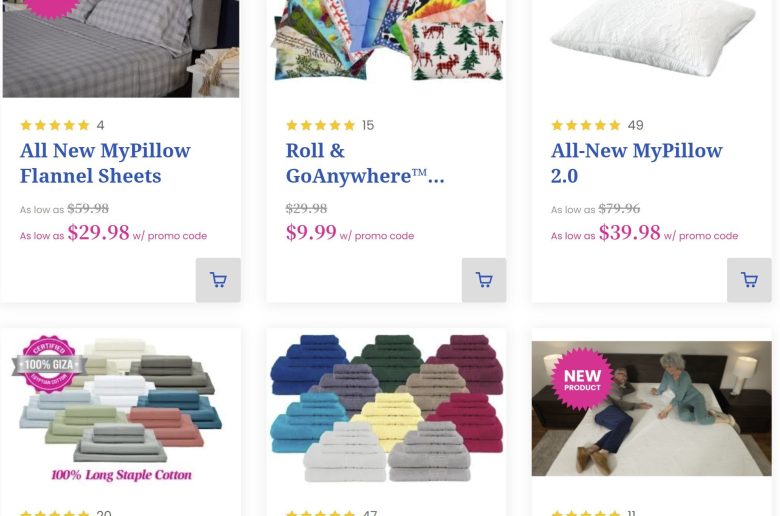Click flannel sheets bed product image
The image size is (780, 516).
[x=121, y=48]
